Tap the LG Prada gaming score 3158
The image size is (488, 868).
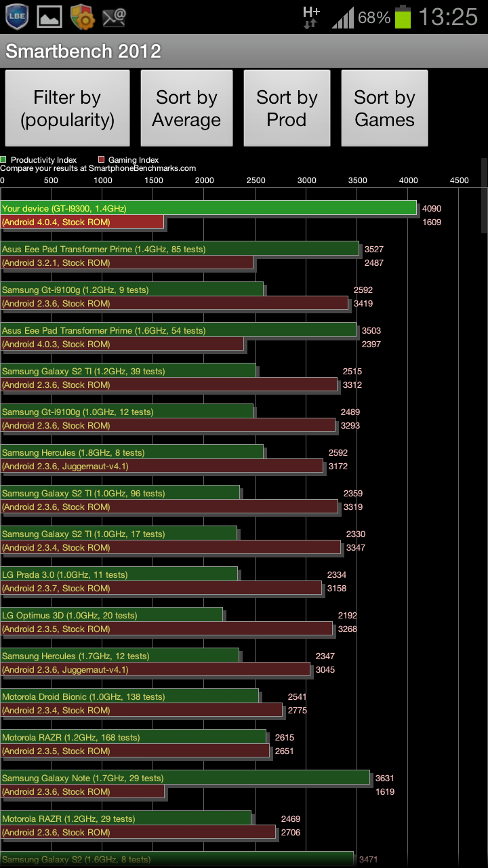[337, 589]
